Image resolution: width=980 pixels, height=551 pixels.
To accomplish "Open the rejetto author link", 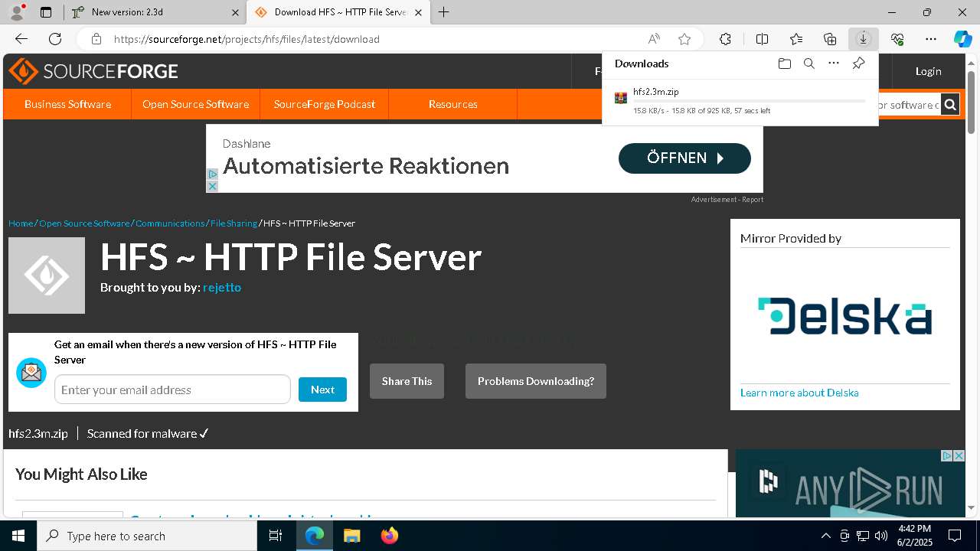I will [x=222, y=288].
